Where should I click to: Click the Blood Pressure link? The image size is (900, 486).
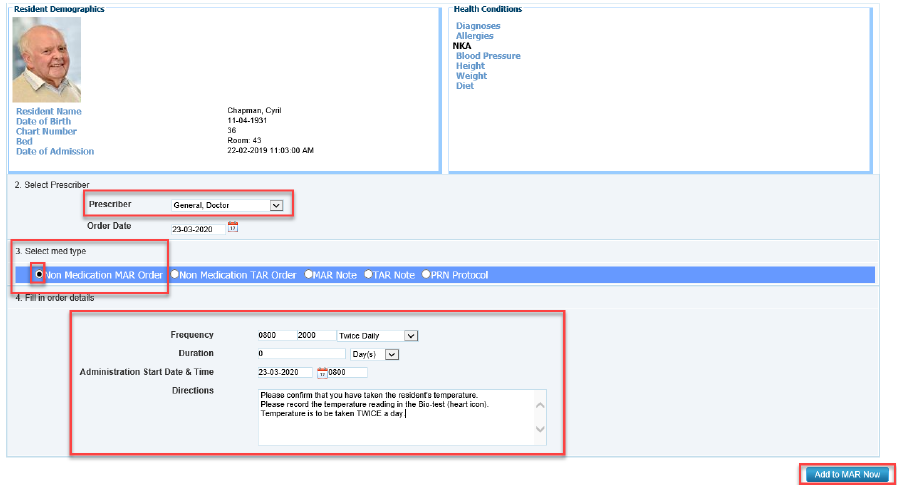(488, 56)
